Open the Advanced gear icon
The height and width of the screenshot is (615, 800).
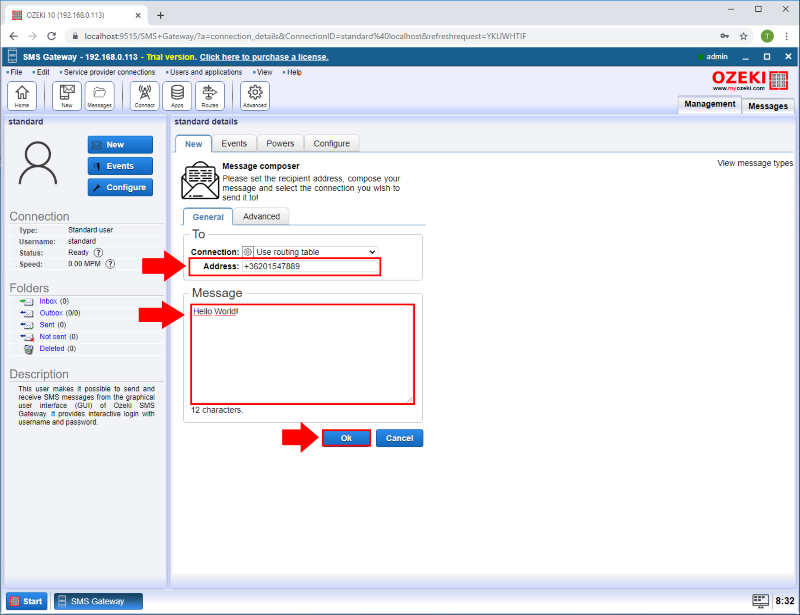coord(255,95)
